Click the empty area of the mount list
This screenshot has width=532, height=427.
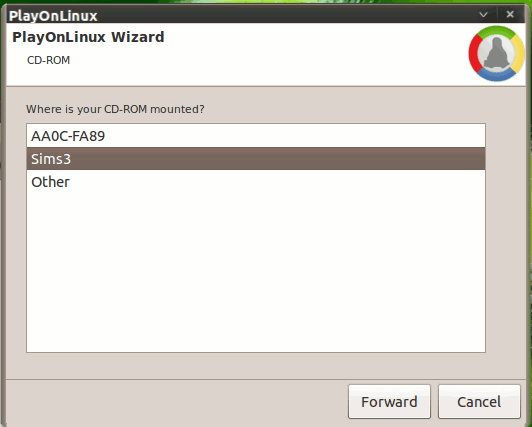click(x=256, y=273)
